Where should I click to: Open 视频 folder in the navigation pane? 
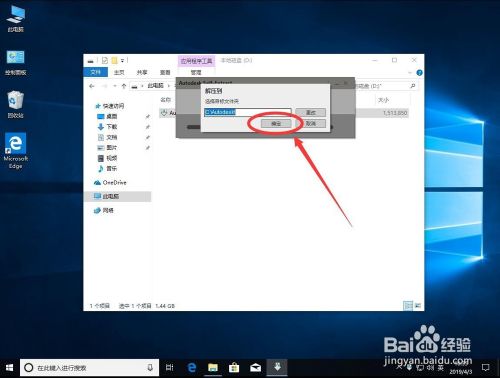[112, 158]
